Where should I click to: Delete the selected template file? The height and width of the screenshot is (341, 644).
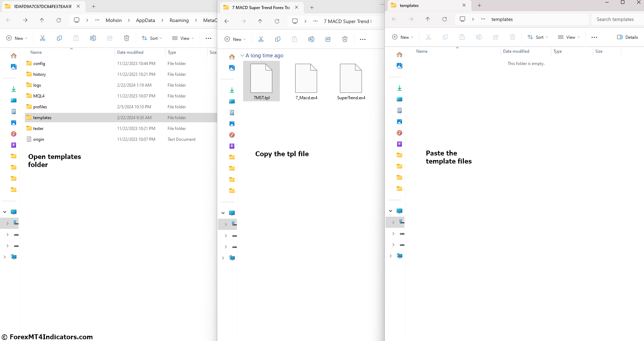pos(345,39)
